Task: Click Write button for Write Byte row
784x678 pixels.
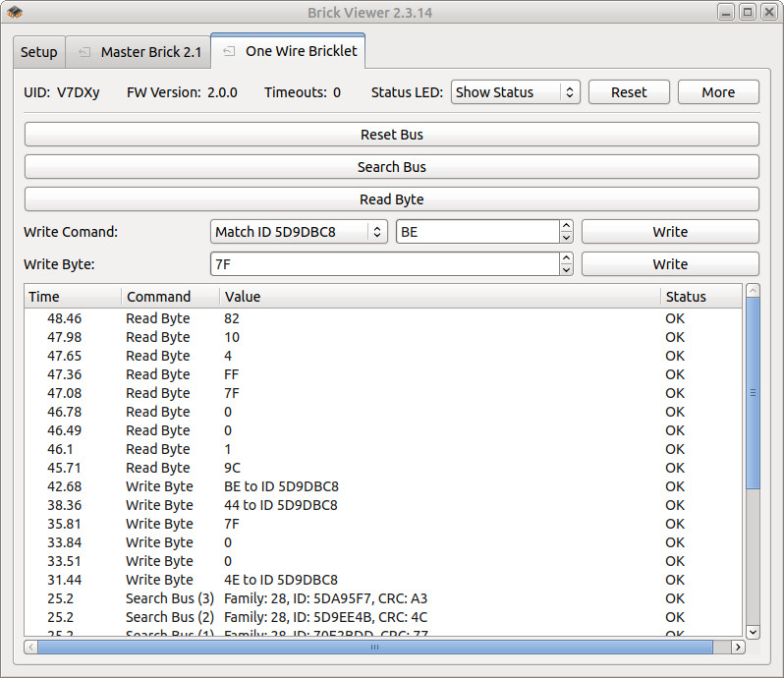Action: coord(669,264)
